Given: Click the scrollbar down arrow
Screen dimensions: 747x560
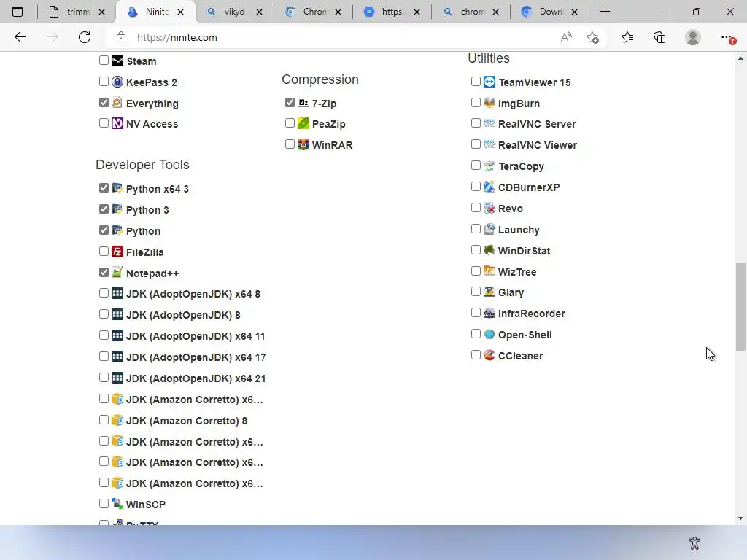Looking at the screenshot, I should click(x=740, y=518).
